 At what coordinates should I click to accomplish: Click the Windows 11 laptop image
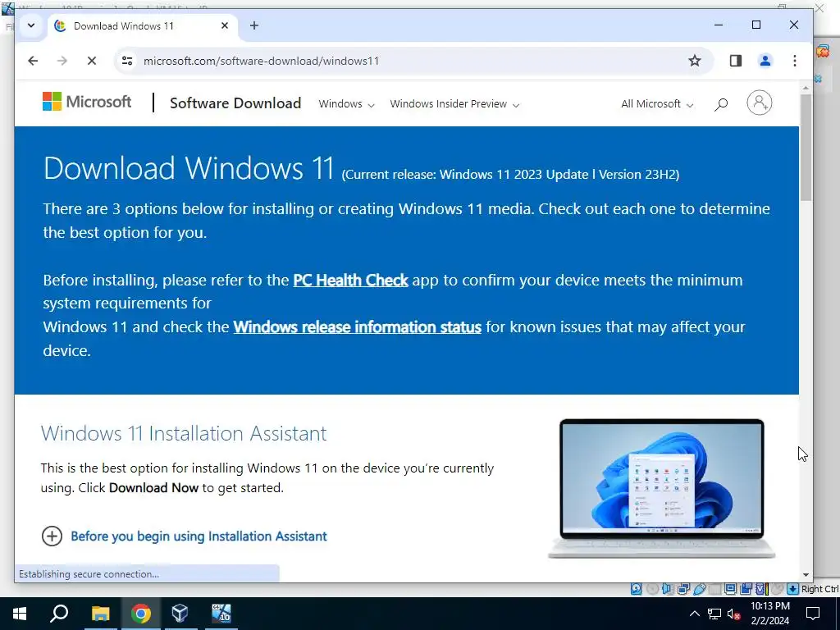662,488
